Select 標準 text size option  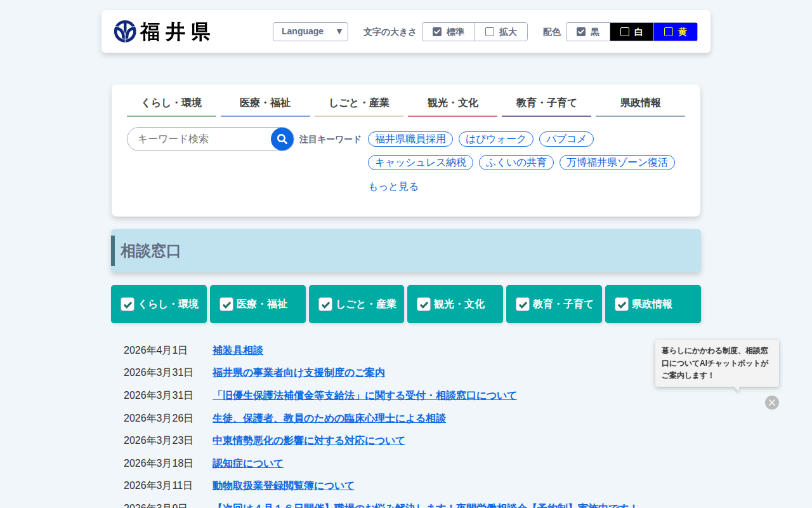pos(449,32)
